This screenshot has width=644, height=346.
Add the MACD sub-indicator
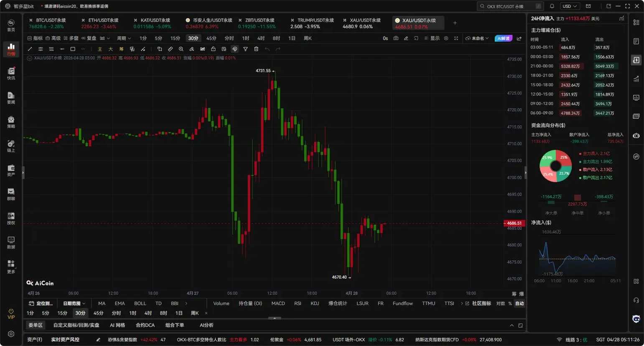point(278,303)
